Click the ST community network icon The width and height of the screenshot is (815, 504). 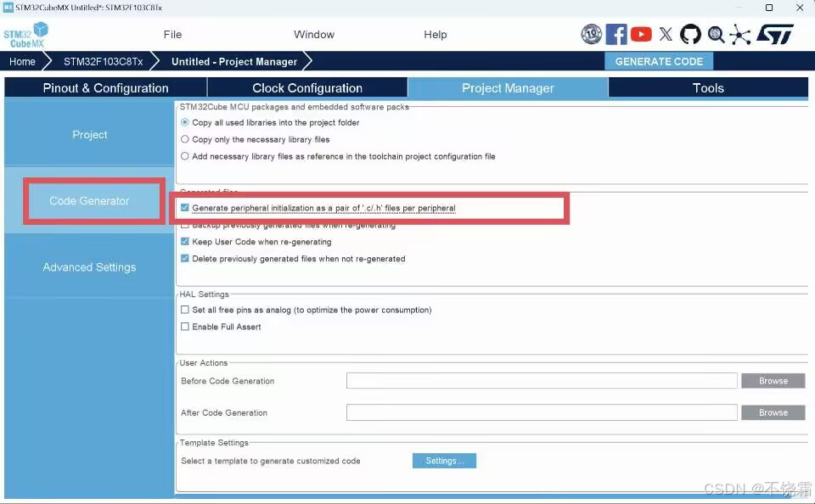740,35
